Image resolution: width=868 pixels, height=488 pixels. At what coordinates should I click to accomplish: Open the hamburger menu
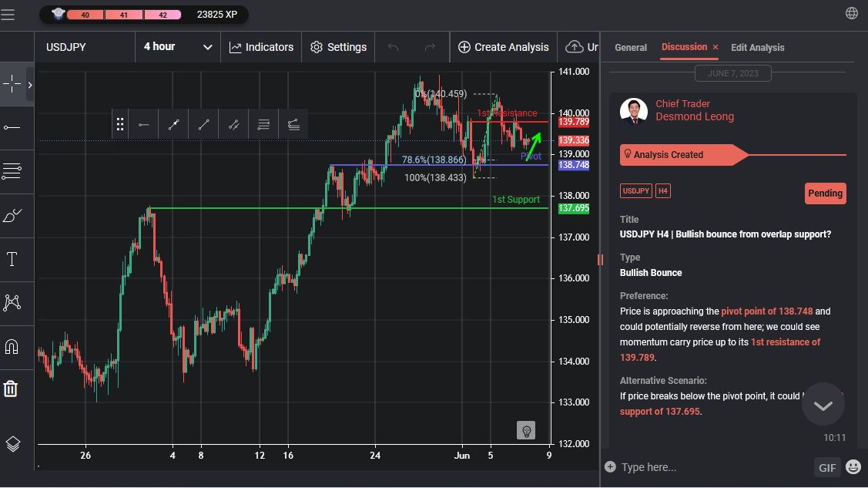tap(8, 15)
